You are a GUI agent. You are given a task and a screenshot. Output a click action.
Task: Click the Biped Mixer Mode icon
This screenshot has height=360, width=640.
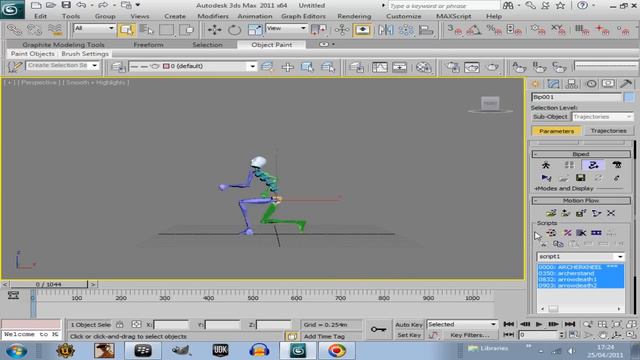coord(617,165)
